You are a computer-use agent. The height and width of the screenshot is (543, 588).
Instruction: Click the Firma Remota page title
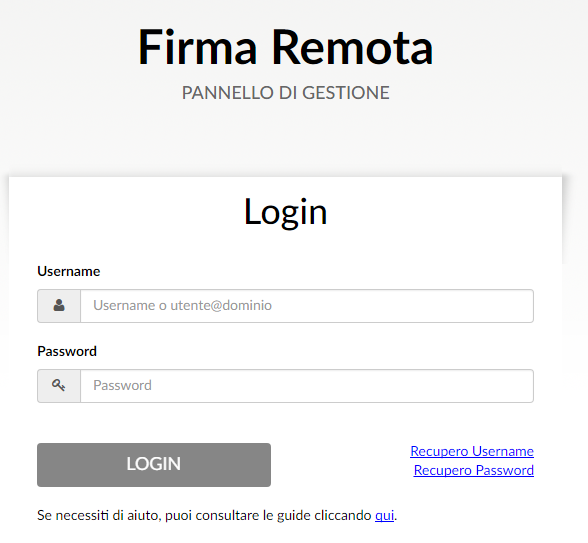pyautogui.click(x=286, y=48)
